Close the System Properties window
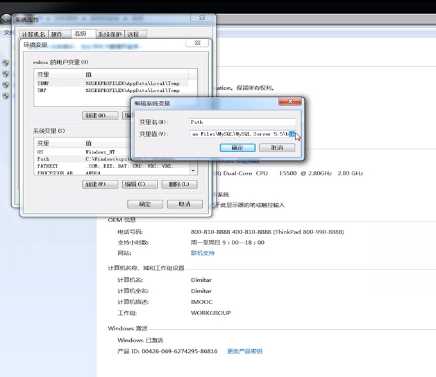 202,19
